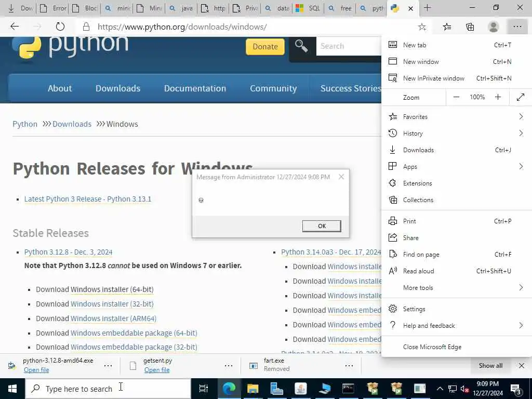The image size is (532, 399).
Task: Click Downloads breadcrumb link
Action: click(x=72, y=124)
